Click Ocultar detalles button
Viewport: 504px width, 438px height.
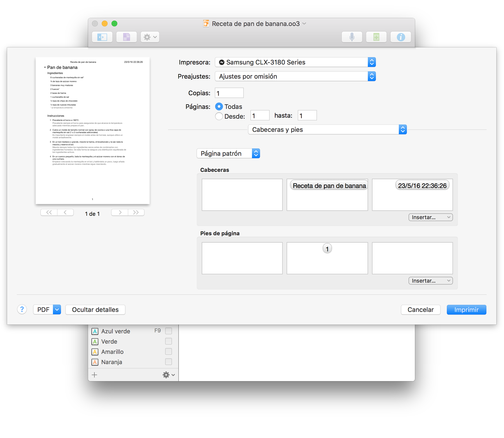click(x=95, y=309)
